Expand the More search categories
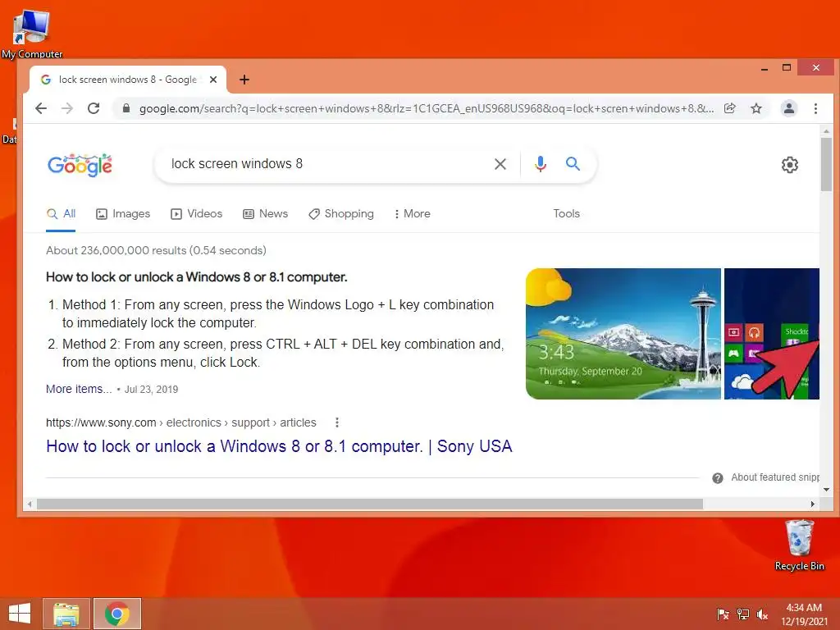 coord(412,214)
